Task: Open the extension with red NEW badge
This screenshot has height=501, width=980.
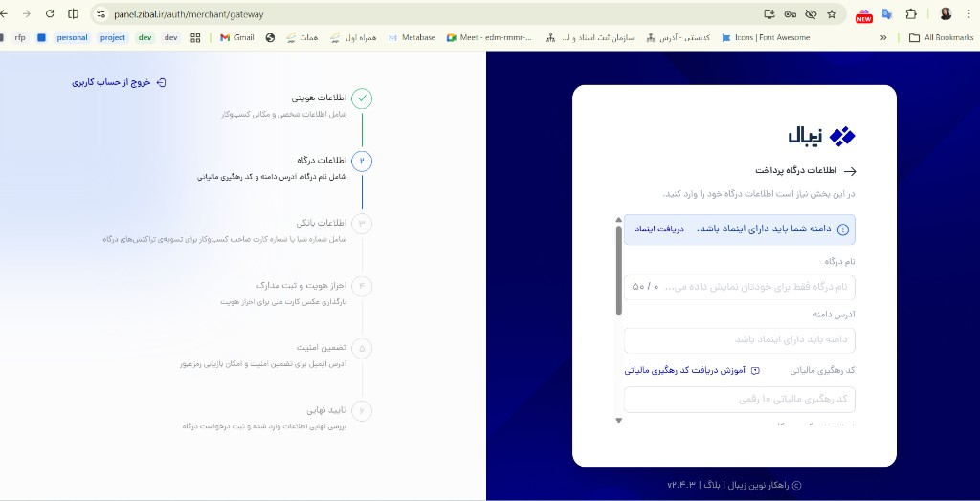Action: pos(864,15)
